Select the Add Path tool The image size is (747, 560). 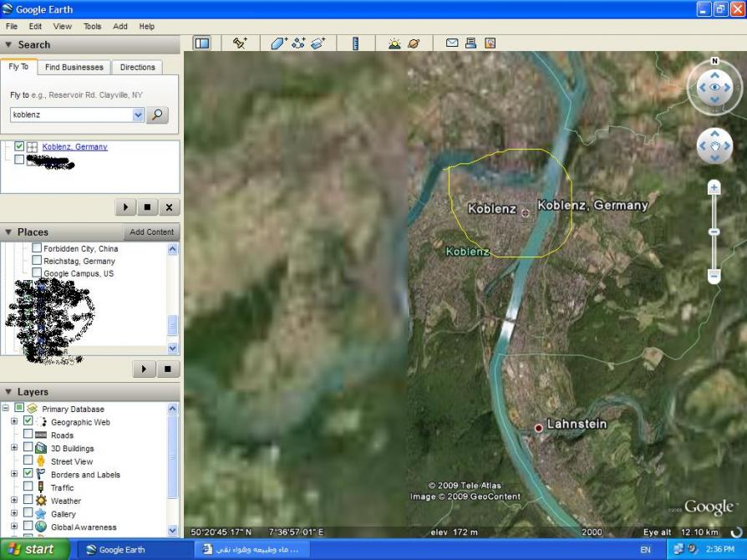(298, 43)
